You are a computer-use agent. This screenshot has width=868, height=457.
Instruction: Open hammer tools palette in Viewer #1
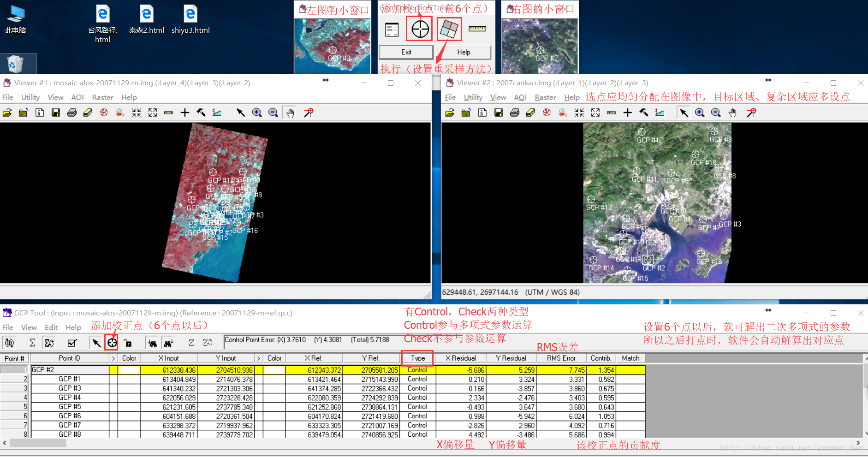click(x=201, y=113)
